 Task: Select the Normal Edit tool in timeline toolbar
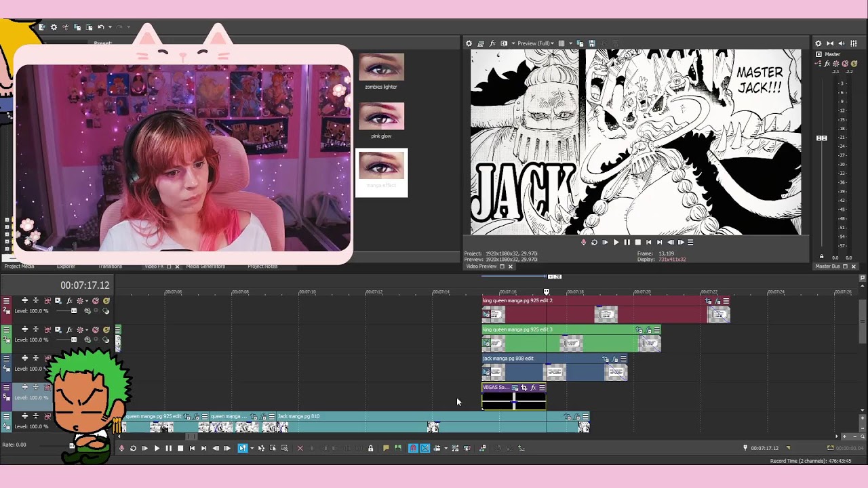click(243, 448)
